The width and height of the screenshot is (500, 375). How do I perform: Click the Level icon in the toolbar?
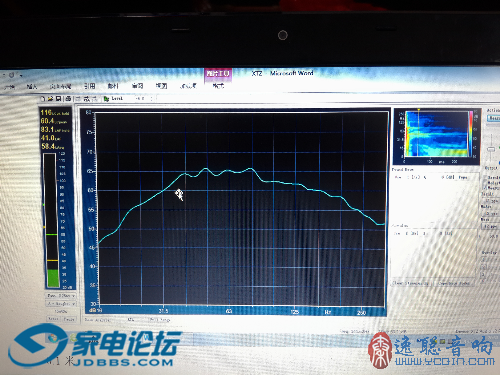pos(107,98)
